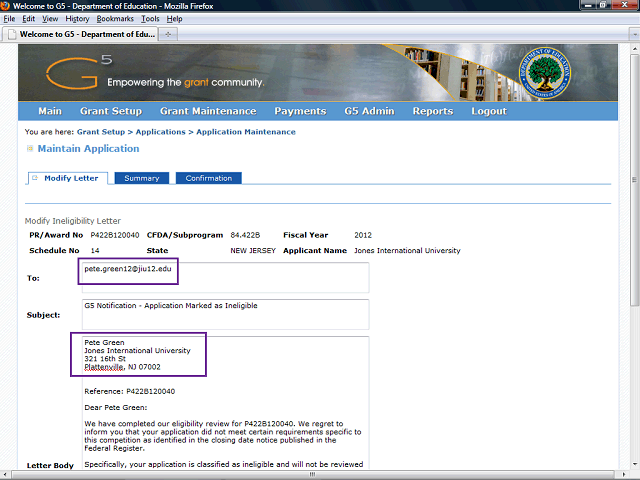The image size is (640, 480).
Task: Open a new tab with plus button
Action: [168, 34]
